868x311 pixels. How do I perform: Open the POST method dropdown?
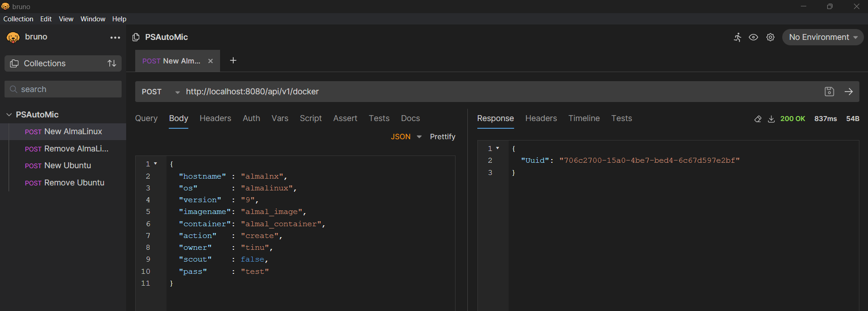[x=161, y=92]
